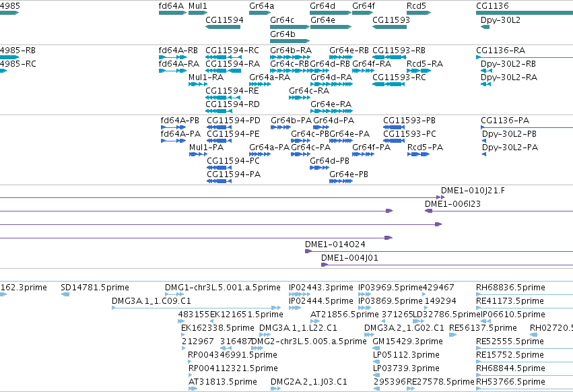Click BAC clone DME1-006I23
The image size is (573, 392).
coord(499,211)
